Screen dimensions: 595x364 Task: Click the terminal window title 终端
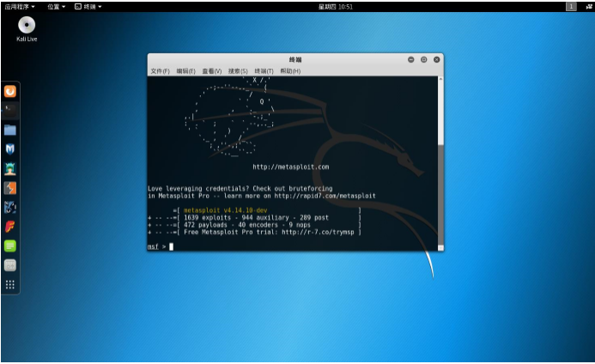click(x=295, y=59)
